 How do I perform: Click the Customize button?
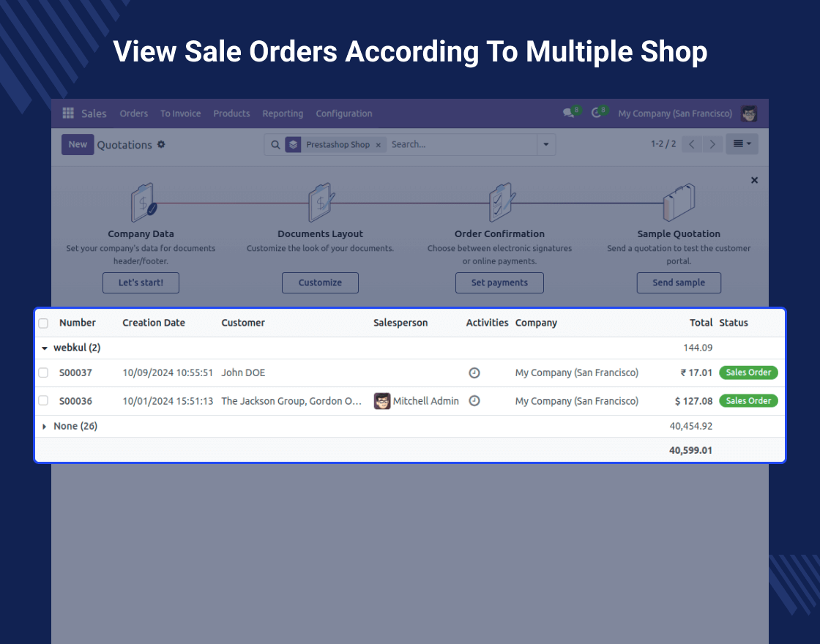[x=320, y=282]
